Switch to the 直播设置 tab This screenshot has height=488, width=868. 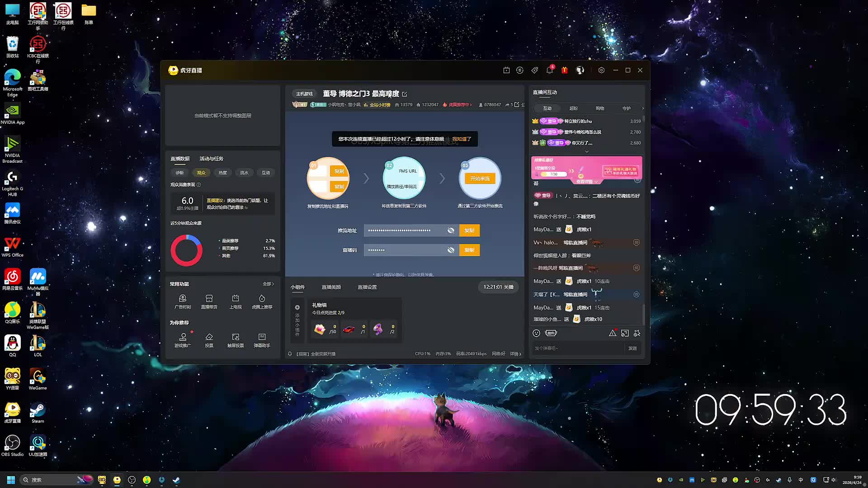tap(367, 287)
